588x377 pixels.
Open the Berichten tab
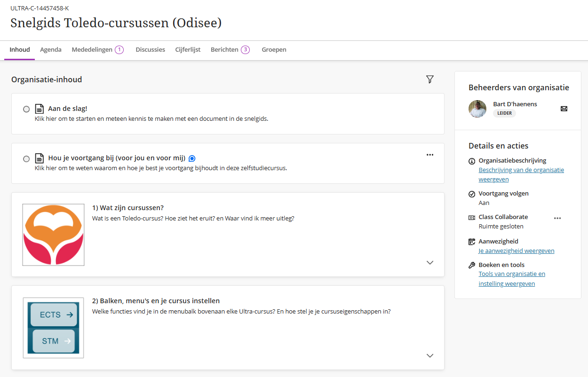230,50
